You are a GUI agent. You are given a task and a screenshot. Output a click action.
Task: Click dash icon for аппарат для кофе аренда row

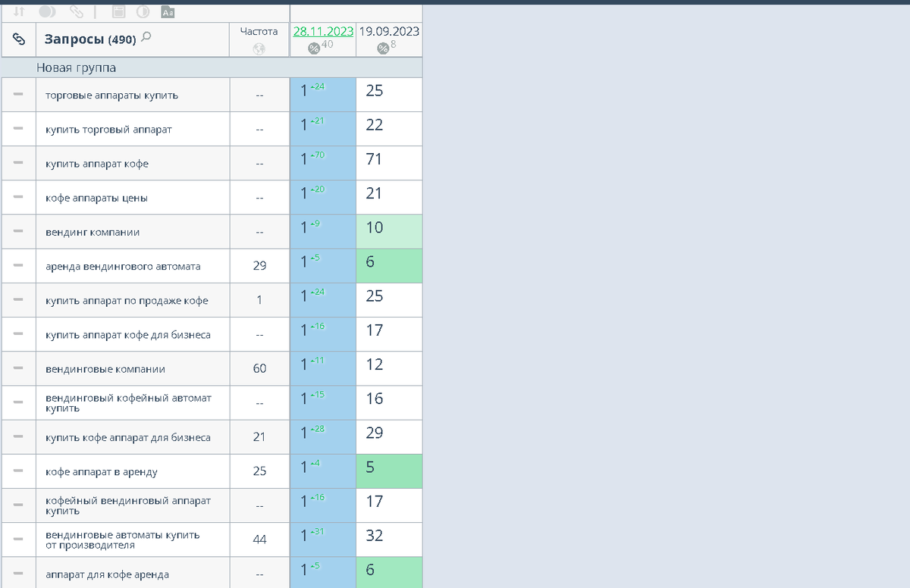click(x=18, y=574)
